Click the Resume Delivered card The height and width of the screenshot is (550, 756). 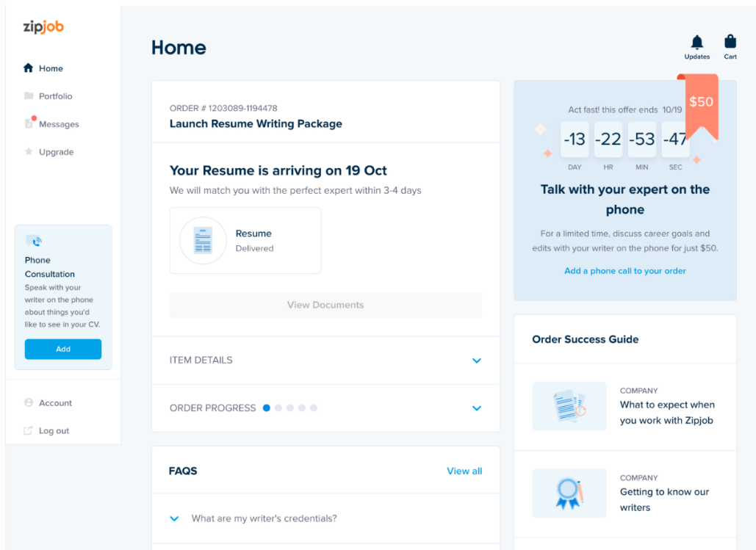245,241
